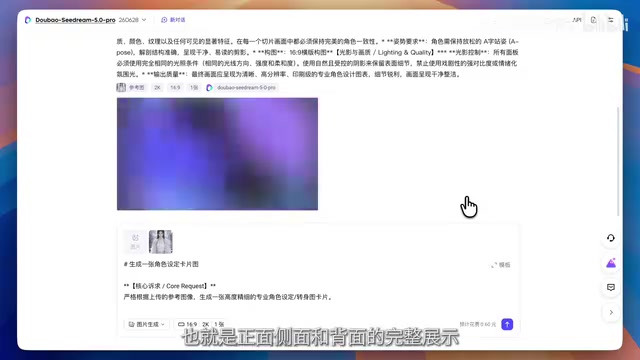Click the conversation vertical scrollbar
The height and width of the screenshot is (360, 640).
pyautogui.click(x=618, y=161)
